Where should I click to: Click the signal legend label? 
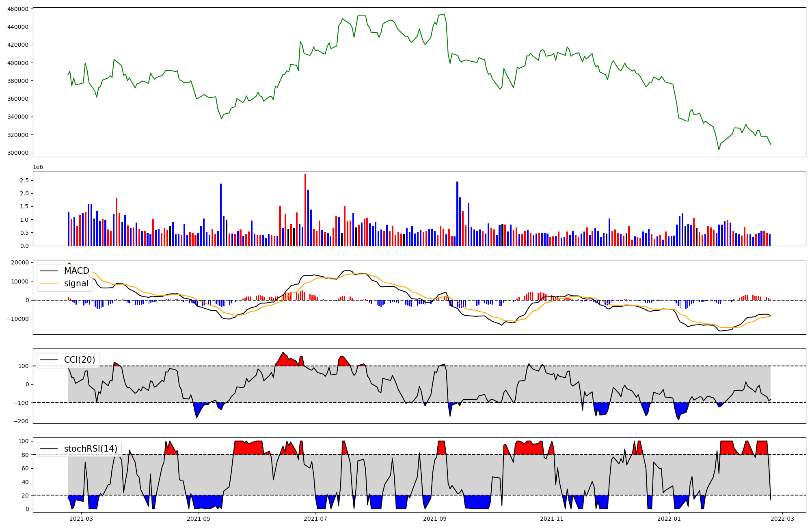click(x=76, y=283)
